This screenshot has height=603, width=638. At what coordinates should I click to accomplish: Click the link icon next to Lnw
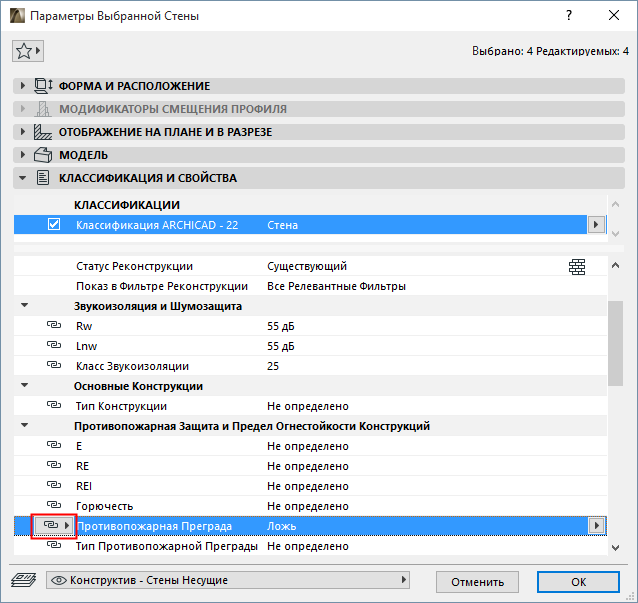[54, 345]
